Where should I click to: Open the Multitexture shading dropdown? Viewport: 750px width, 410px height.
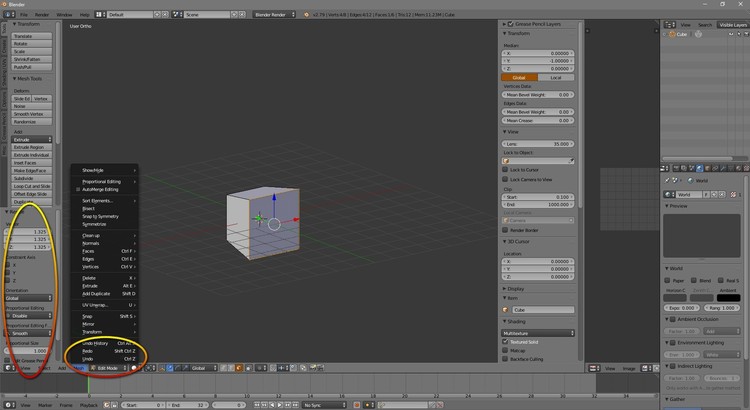click(x=538, y=333)
